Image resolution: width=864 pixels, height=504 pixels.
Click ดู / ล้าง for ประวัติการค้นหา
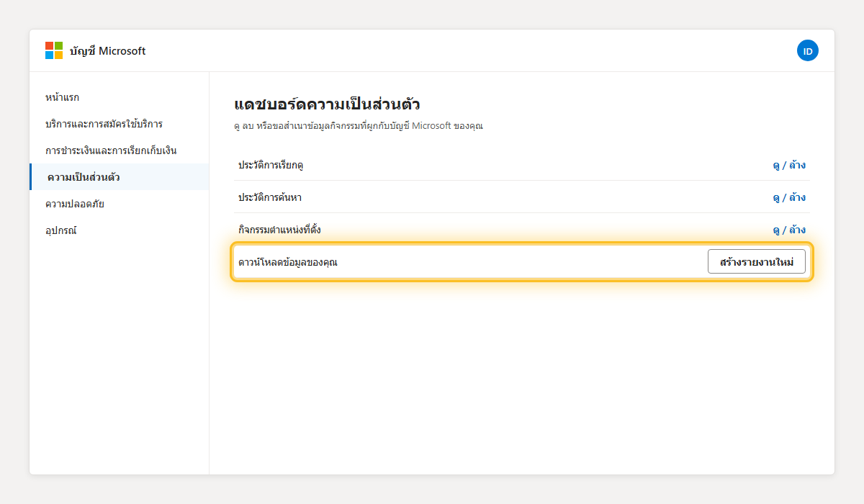tap(789, 197)
